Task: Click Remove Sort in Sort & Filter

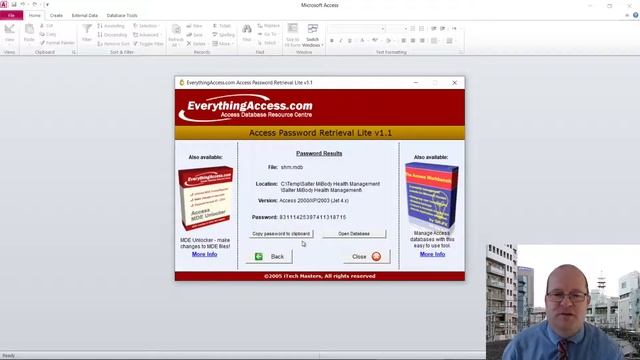Action: click(x=113, y=44)
